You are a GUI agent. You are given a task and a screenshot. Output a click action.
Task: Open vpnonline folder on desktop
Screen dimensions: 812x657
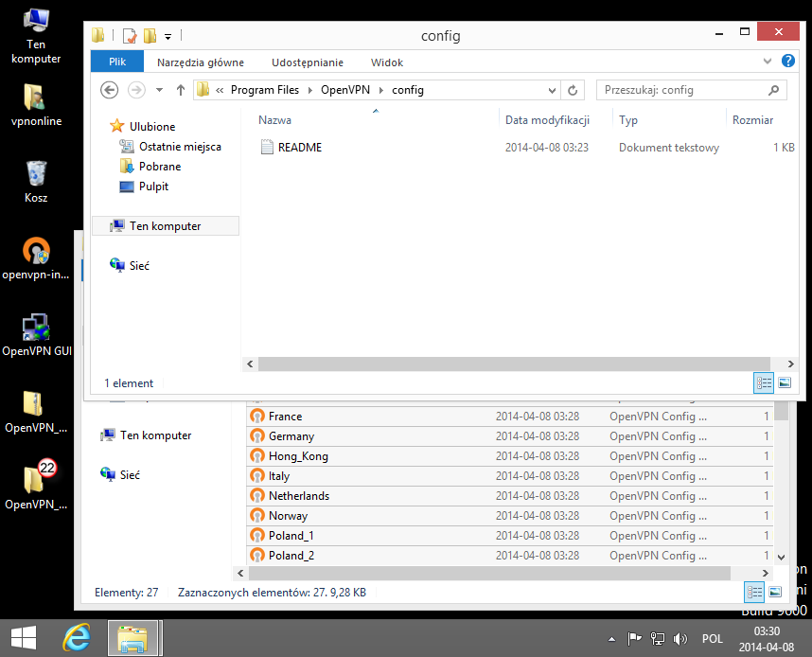(36, 105)
